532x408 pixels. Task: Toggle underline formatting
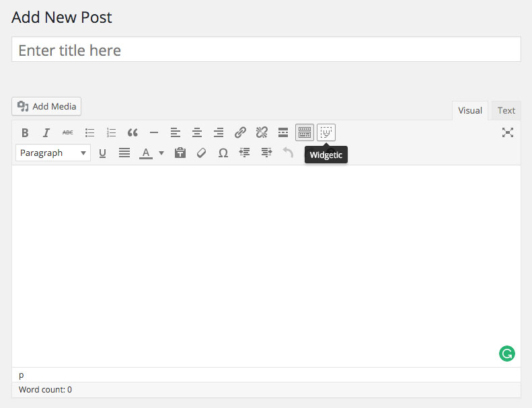[x=102, y=153]
